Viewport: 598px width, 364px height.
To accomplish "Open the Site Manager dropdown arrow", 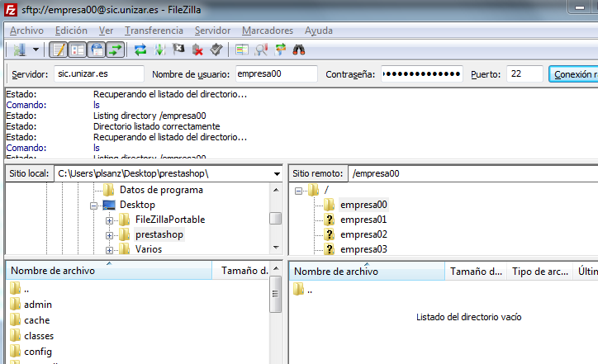I will 36,50.
